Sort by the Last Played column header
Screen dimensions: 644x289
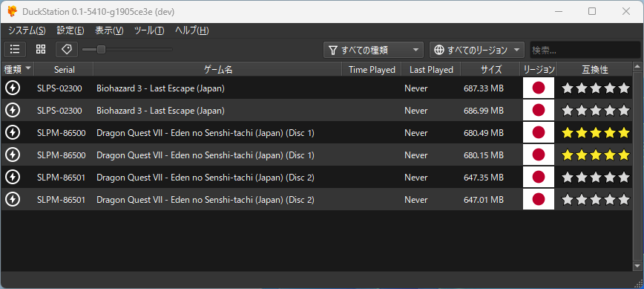[x=431, y=70]
